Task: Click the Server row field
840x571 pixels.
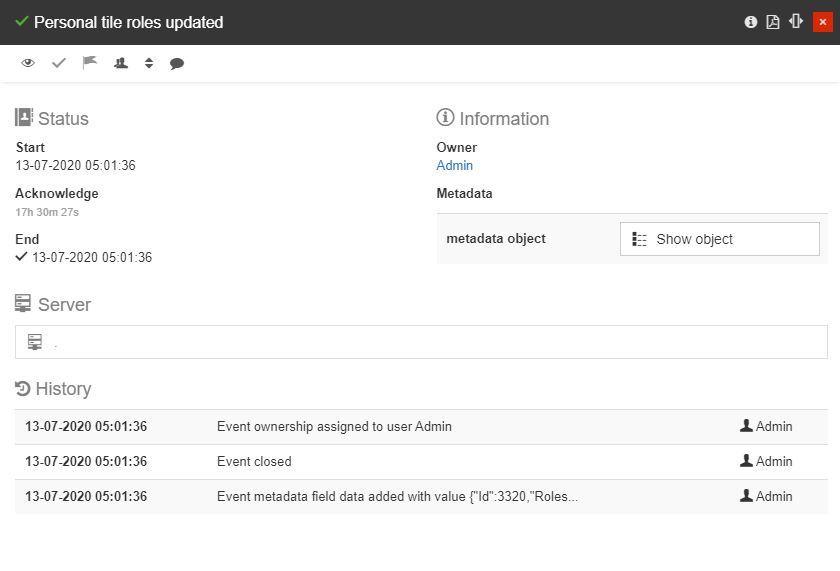Action: click(x=421, y=342)
